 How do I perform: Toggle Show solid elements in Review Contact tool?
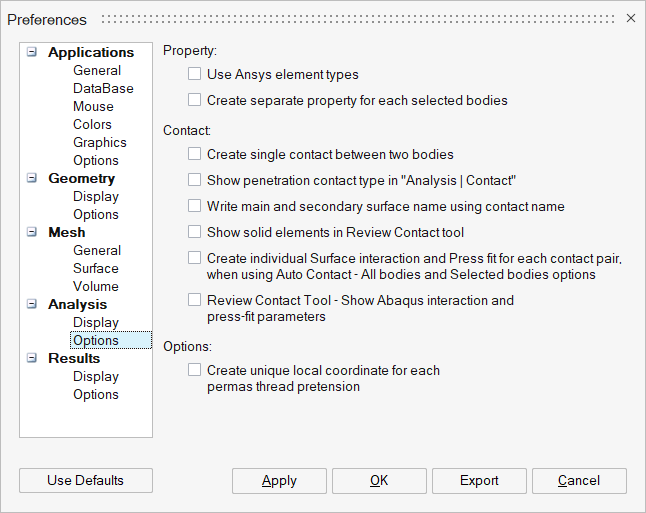[x=194, y=233]
